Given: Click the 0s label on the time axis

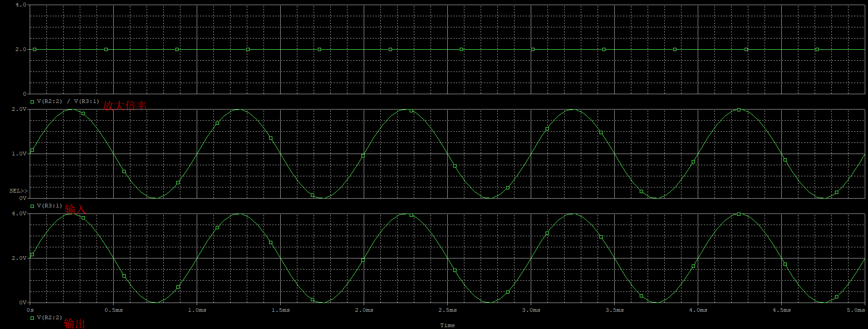Looking at the screenshot, I should 30,310.
